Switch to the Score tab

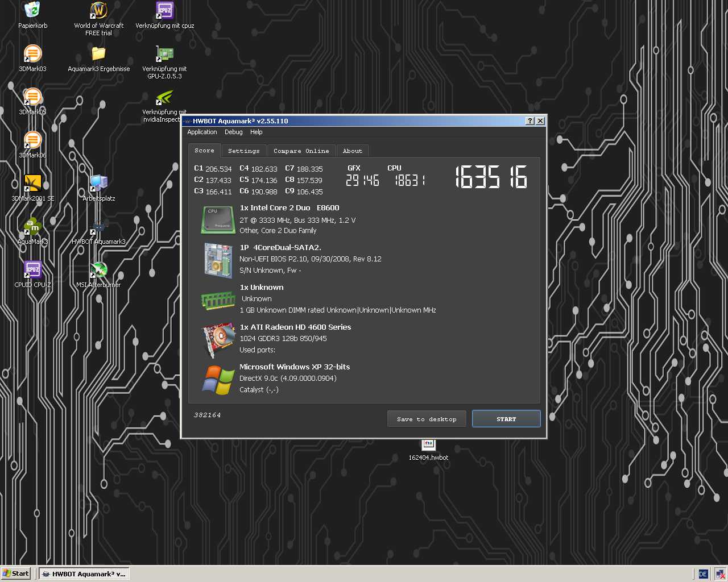204,151
